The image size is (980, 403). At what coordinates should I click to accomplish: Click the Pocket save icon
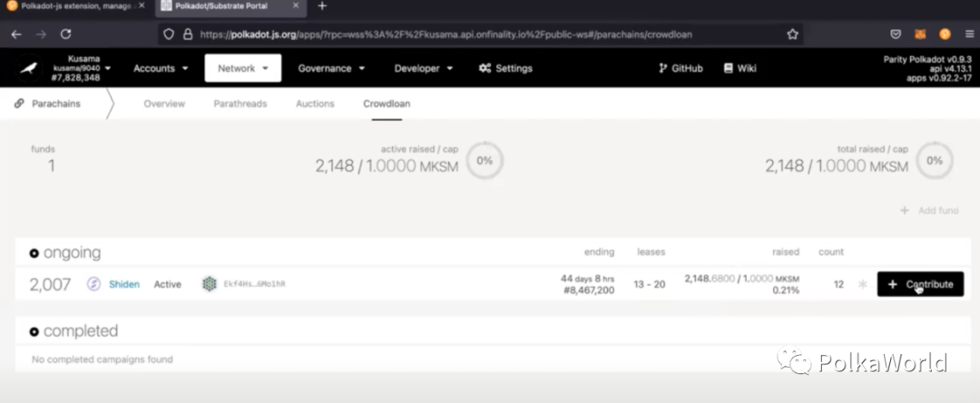[896, 34]
